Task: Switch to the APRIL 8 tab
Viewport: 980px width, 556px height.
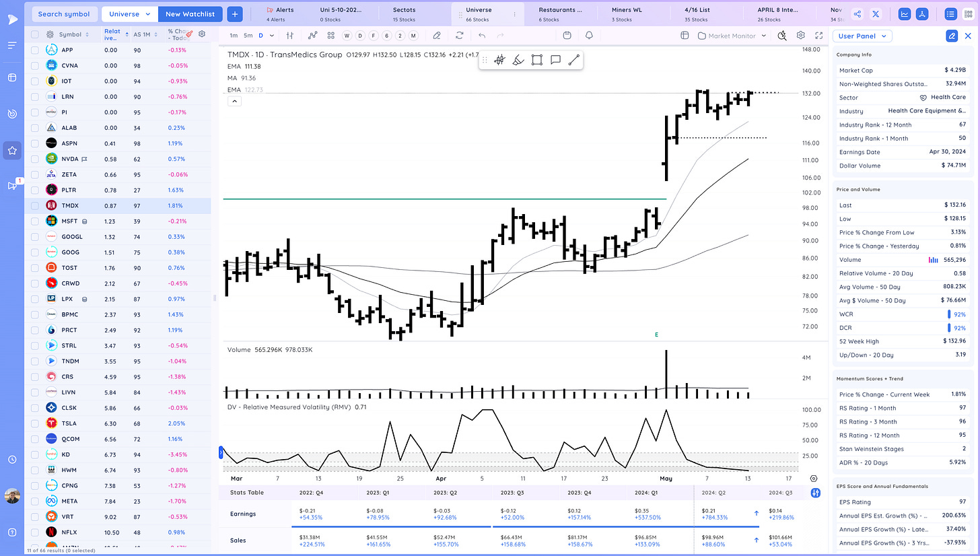Action: (x=779, y=14)
